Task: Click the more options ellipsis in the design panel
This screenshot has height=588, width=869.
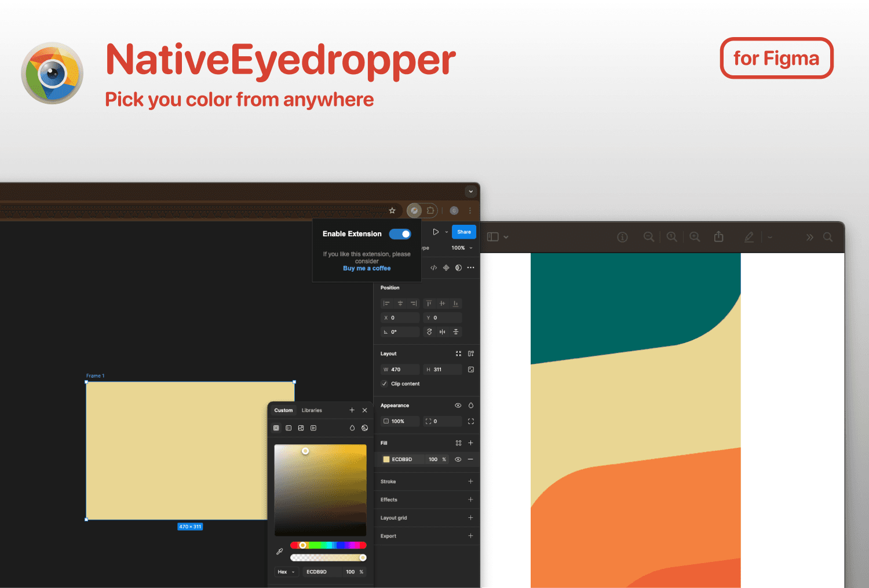Action: click(470, 268)
